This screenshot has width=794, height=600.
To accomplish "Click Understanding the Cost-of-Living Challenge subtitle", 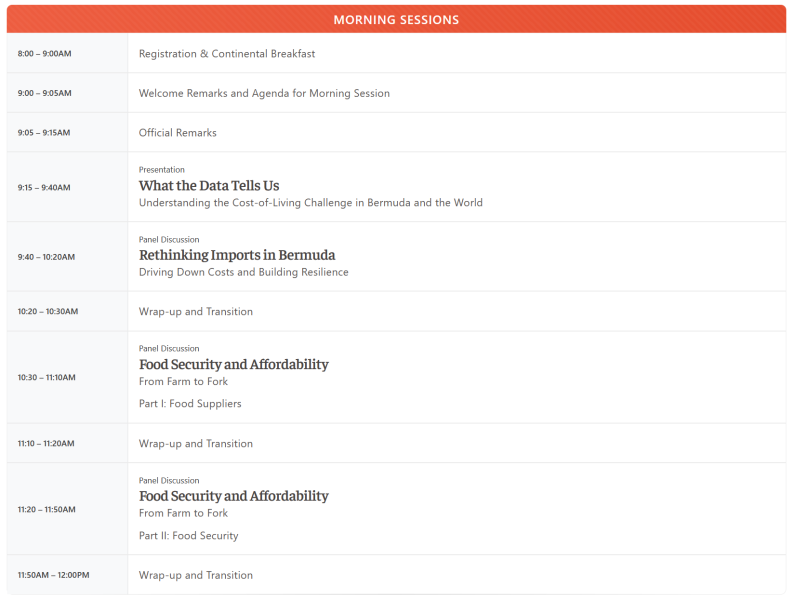I will (310, 203).
